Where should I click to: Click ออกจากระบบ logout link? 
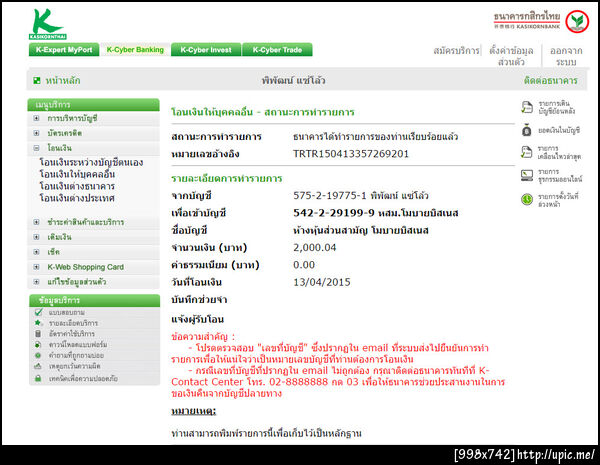(x=566, y=56)
